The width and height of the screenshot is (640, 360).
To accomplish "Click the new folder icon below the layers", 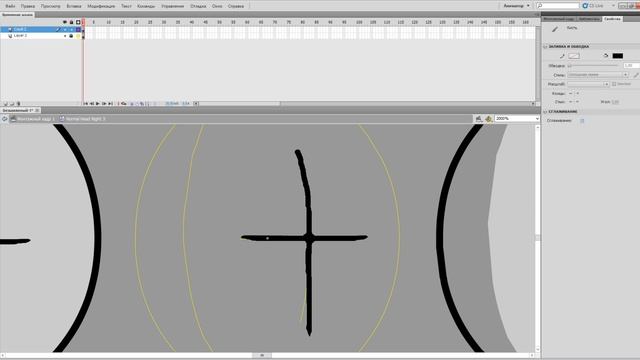I will tap(12, 104).
